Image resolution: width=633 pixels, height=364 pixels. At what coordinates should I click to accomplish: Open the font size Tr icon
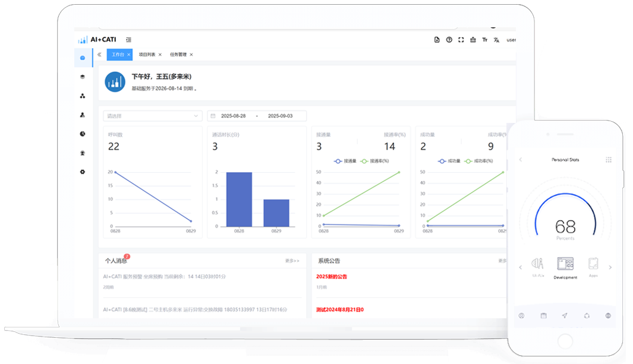[x=484, y=40]
